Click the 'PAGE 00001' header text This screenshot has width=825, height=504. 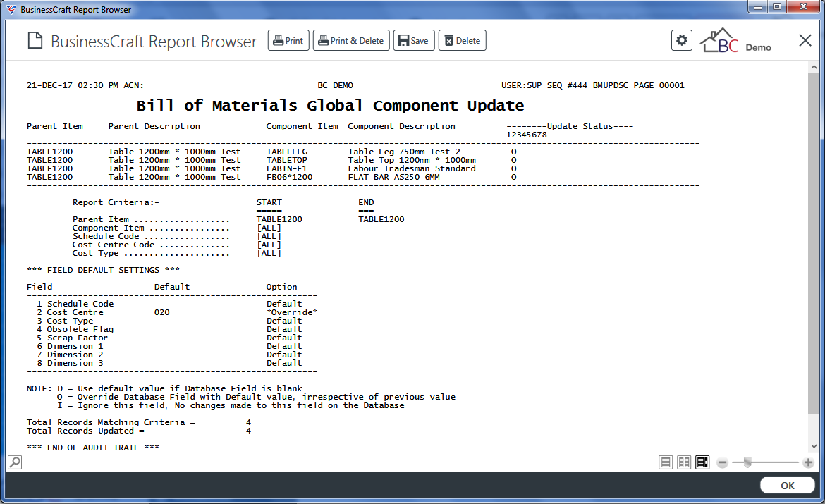[659, 85]
